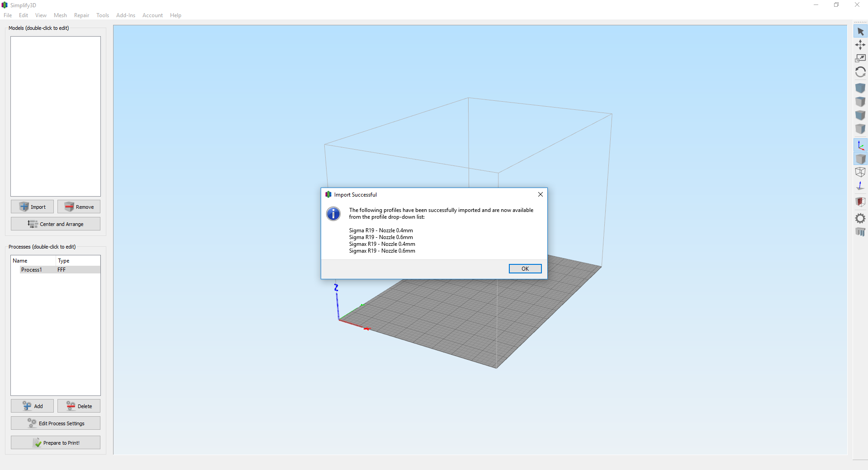868x470 pixels.
Task: Select the normal selection arrow tool
Action: coord(860,32)
